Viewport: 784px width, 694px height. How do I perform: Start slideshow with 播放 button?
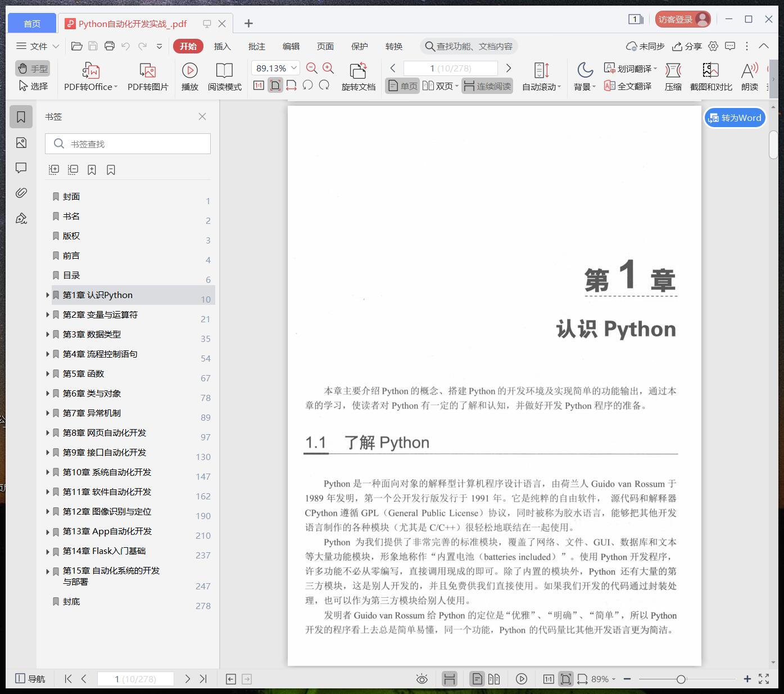[189, 76]
